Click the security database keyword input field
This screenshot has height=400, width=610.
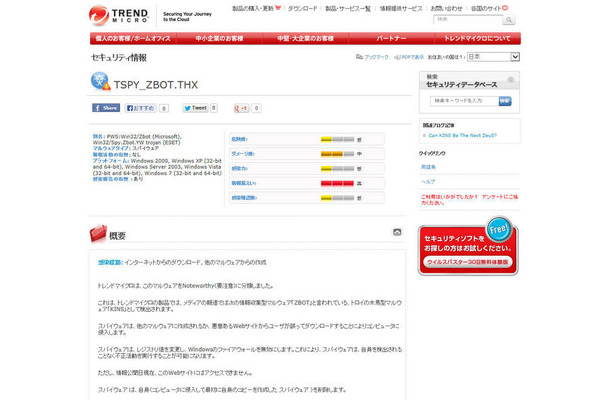coord(464,101)
